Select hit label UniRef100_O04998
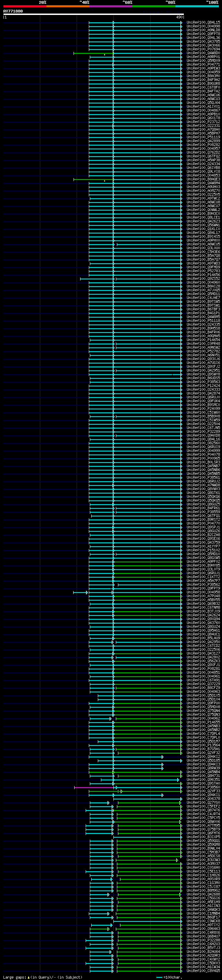222x980 pixels. [203, 26]
